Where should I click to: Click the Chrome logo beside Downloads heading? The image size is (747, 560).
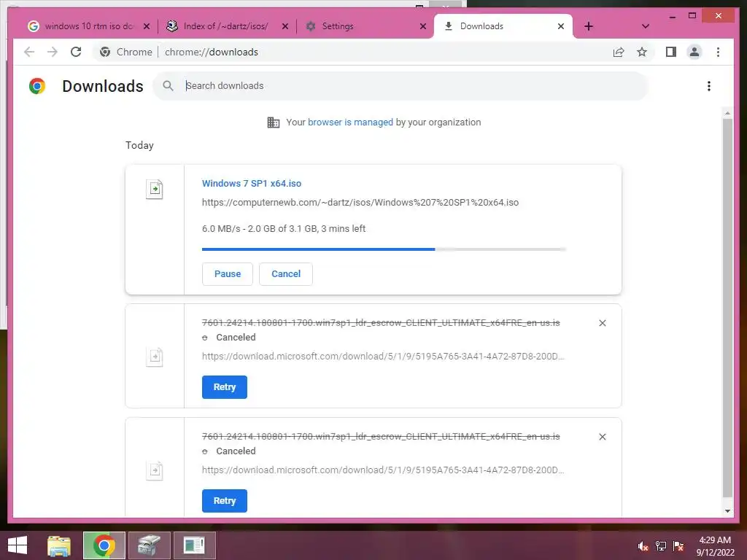(37, 86)
